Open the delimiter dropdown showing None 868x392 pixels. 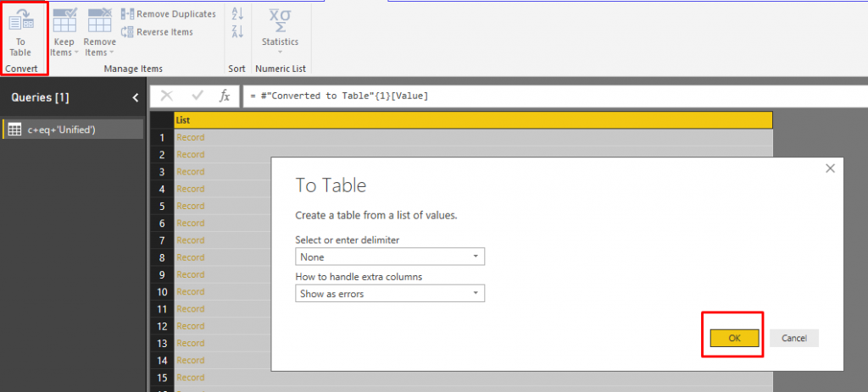(x=390, y=257)
